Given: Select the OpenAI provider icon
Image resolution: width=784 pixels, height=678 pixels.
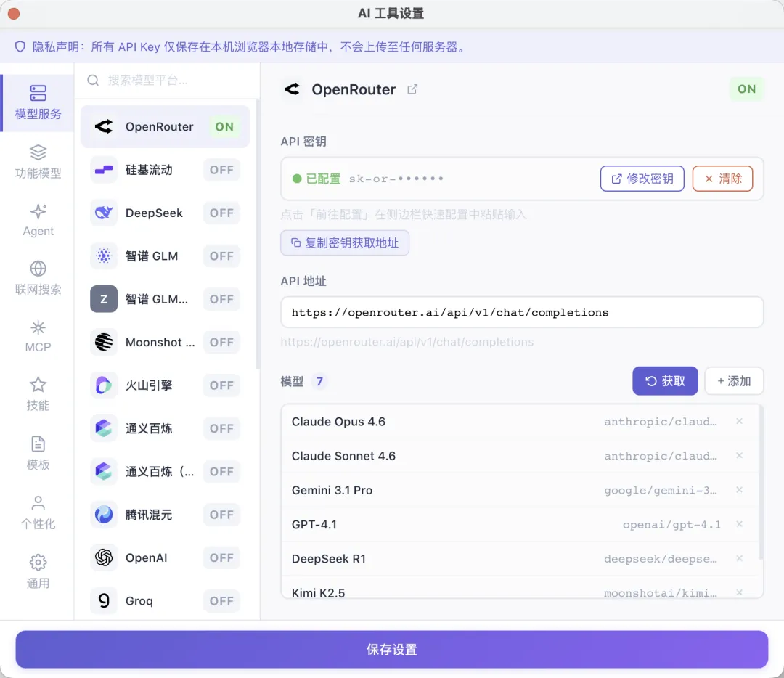Looking at the screenshot, I should pyautogui.click(x=104, y=557).
